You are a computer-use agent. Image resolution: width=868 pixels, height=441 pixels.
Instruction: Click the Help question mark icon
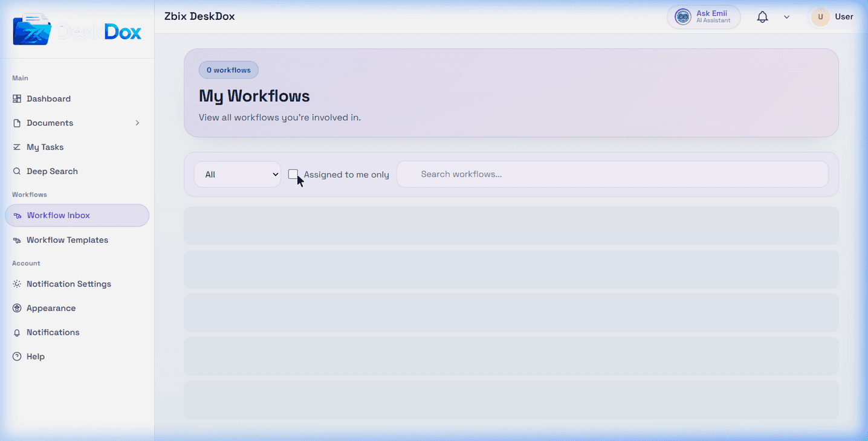point(17,356)
